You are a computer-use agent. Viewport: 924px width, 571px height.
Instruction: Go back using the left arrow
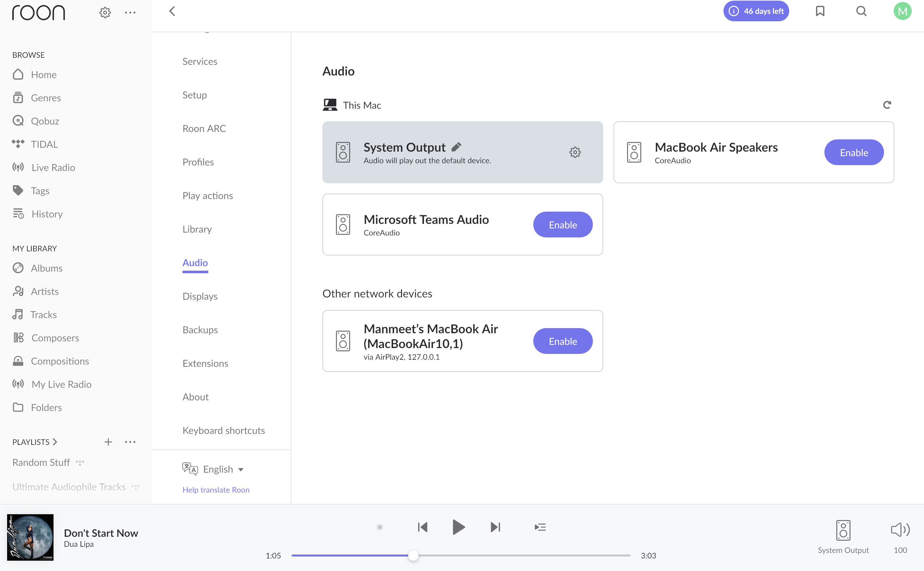[x=172, y=11]
